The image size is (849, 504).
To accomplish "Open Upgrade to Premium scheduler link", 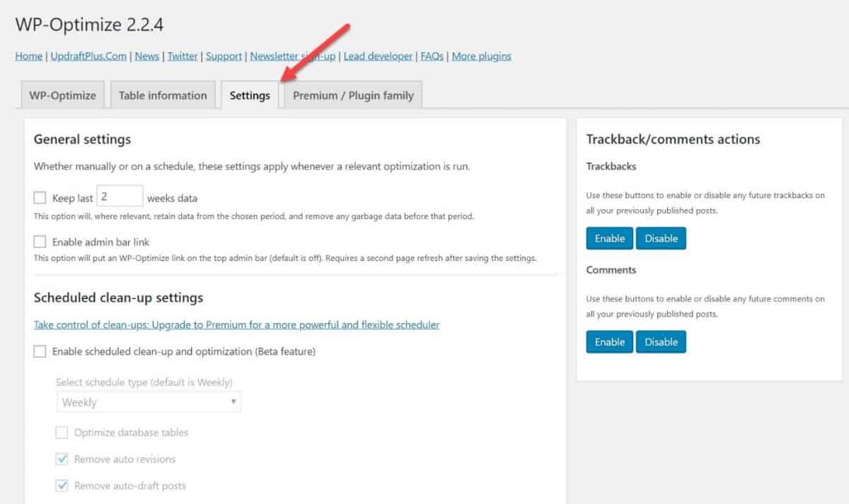I will [237, 325].
